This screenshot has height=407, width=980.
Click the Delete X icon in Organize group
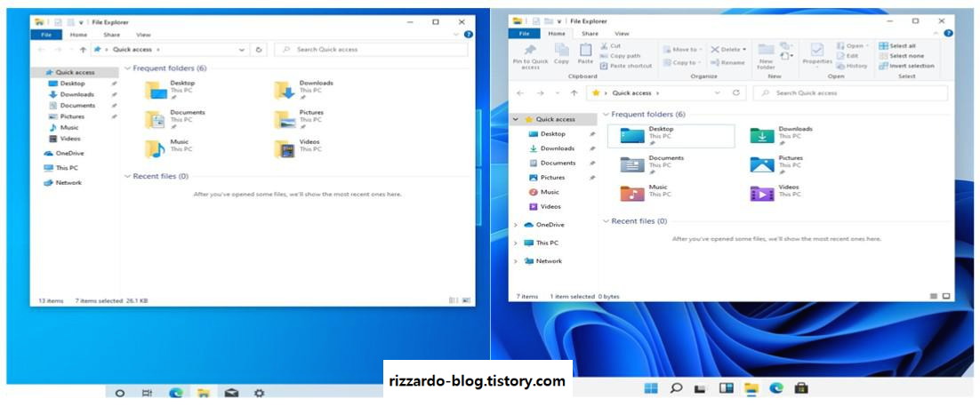coord(715,49)
